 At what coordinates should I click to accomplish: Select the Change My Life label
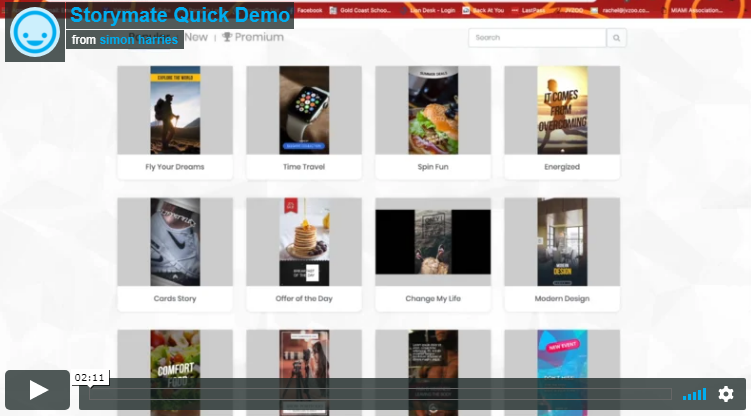point(433,298)
